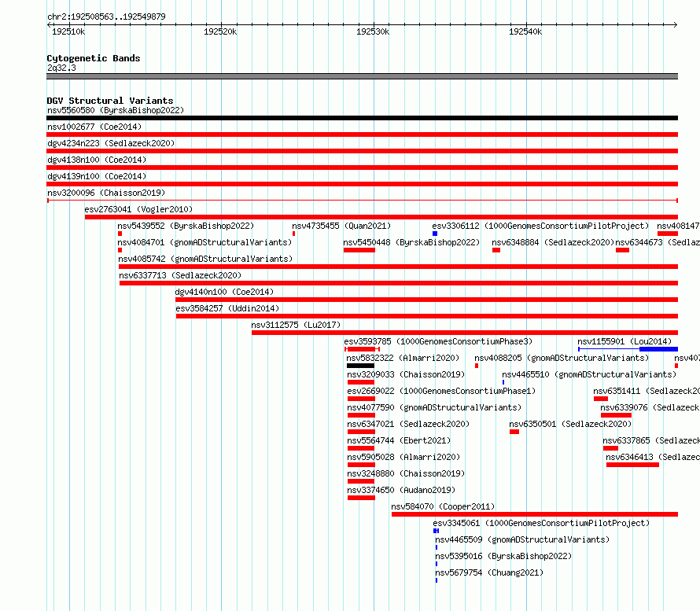Click the 192520k ruler position
Viewport: 700px width, 611px height.
pyautogui.click(x=220, y=31)
